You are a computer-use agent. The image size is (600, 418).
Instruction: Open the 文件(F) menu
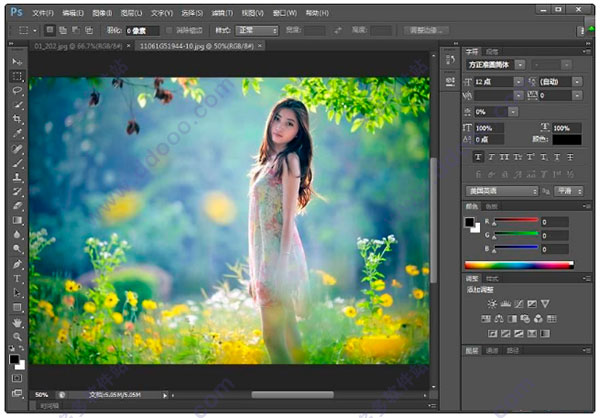click(43, 13)
